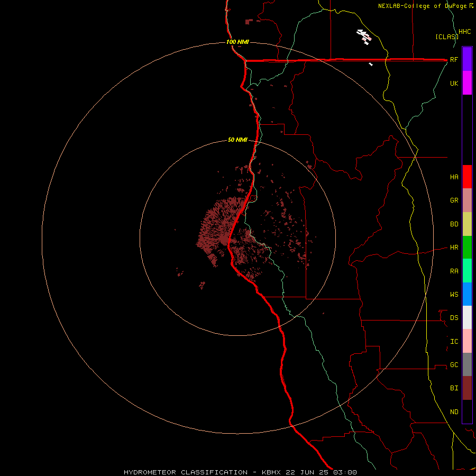Click the red HA color swatch
Viewport: 476px width, 476px height.
click(x=467, y=177)
